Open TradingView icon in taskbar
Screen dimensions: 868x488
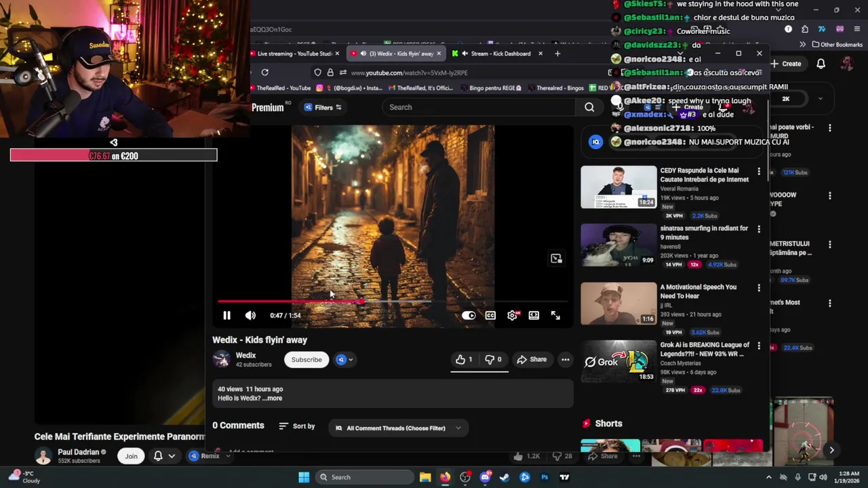[x=564, y=477]
